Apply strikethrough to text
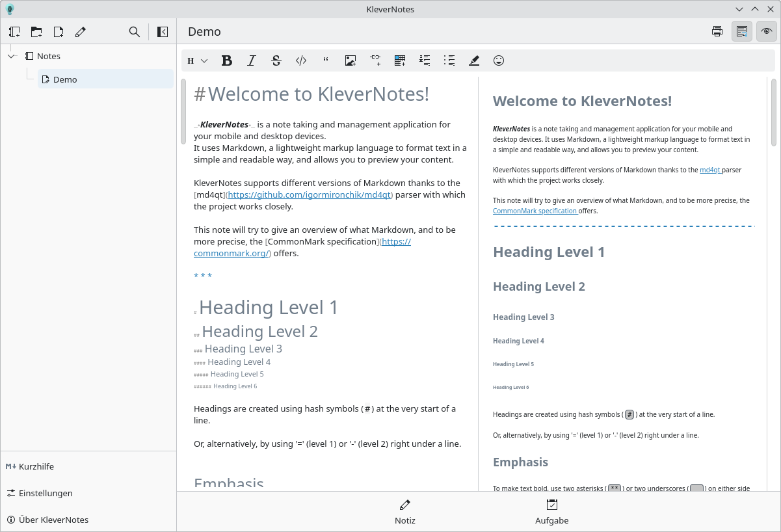 coord(276,60)
